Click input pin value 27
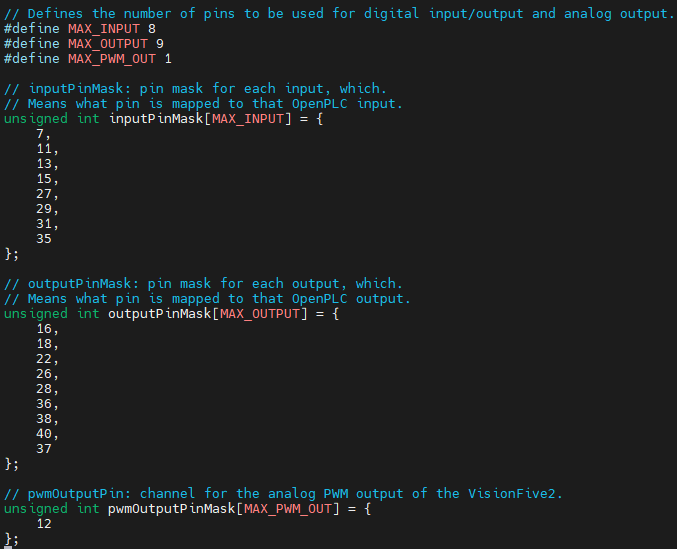The image size is (677, 549). [x=44, y=194]
